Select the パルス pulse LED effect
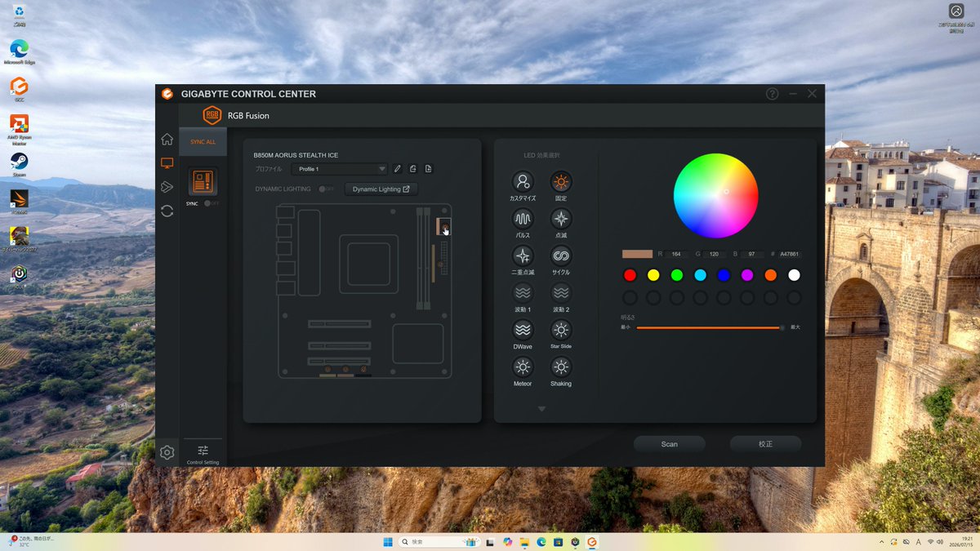This screenshot has height=551, width=980. click(x=523, y=219)
